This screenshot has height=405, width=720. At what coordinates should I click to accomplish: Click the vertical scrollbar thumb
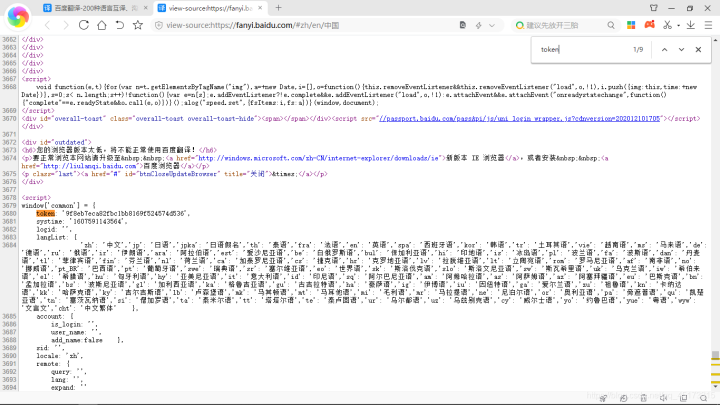click(715, 355)
